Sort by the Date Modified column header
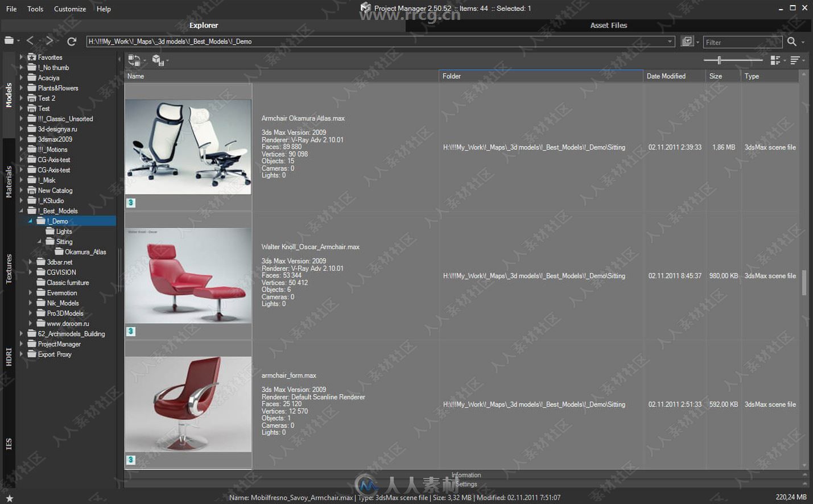This screenshot has width=813, height=504. pos(675,76)
